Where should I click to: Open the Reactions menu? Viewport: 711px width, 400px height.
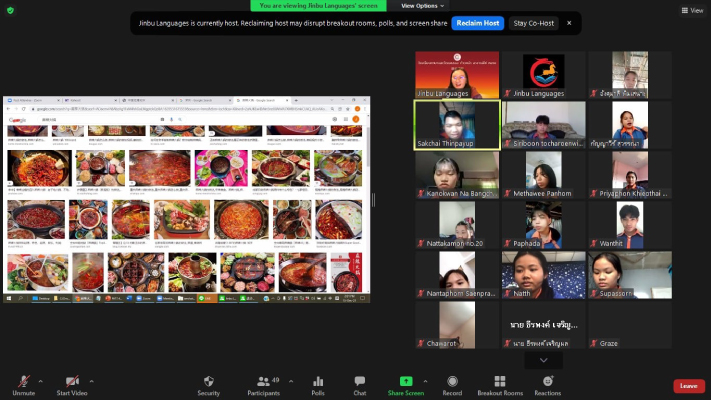[x=547, y=384]
